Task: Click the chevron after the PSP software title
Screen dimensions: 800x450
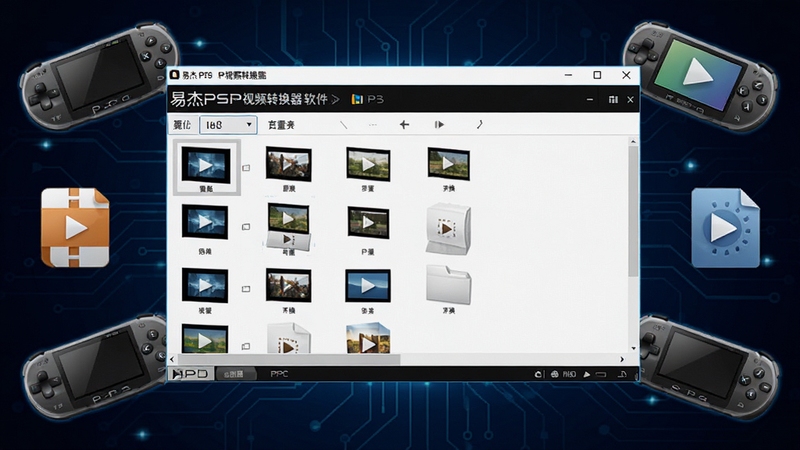Action: pos(335,99)
